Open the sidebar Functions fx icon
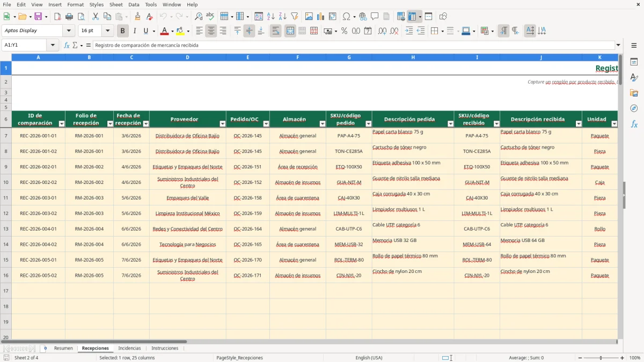Image resolution: width=644 pixels, height=362 pixels. click(634, 124)
